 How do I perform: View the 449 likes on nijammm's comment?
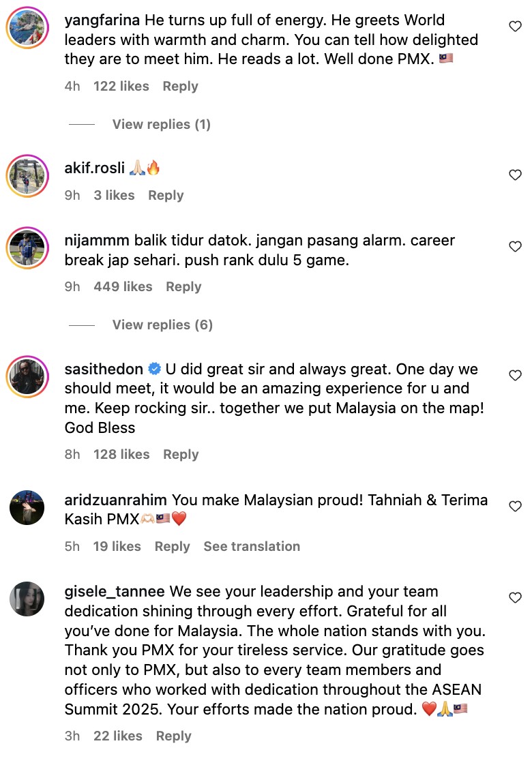[x=123, y=287]
